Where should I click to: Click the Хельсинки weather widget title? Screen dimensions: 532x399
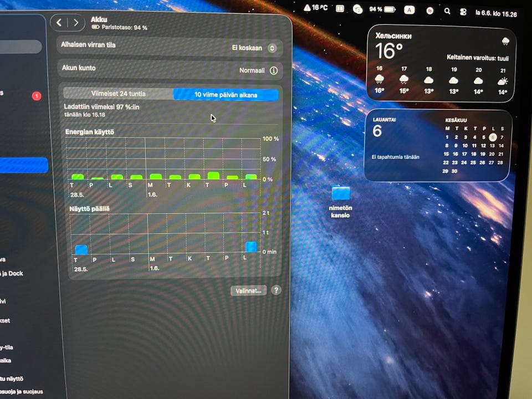(393, 36)
